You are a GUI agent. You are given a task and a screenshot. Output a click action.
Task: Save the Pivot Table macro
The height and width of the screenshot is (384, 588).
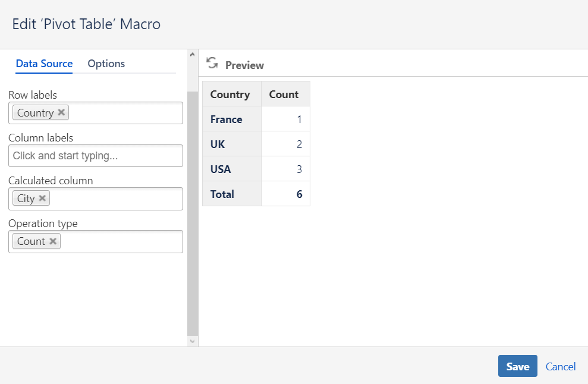pos(517,366)
